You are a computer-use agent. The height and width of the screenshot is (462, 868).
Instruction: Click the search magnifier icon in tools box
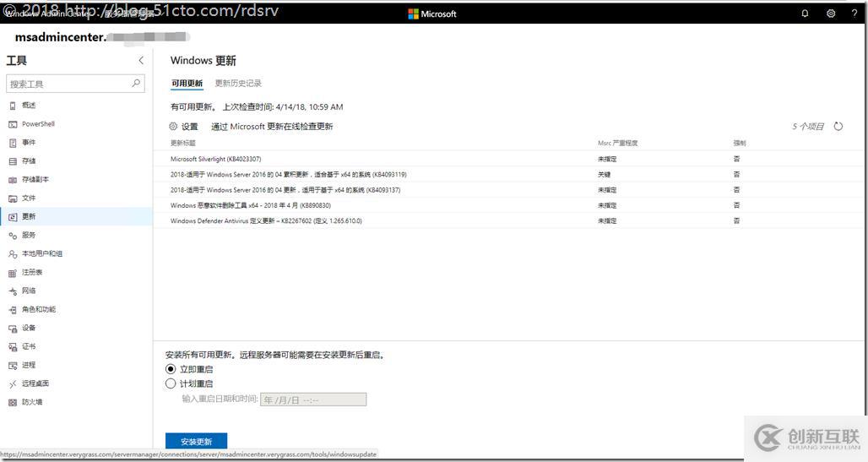(136, 84)
